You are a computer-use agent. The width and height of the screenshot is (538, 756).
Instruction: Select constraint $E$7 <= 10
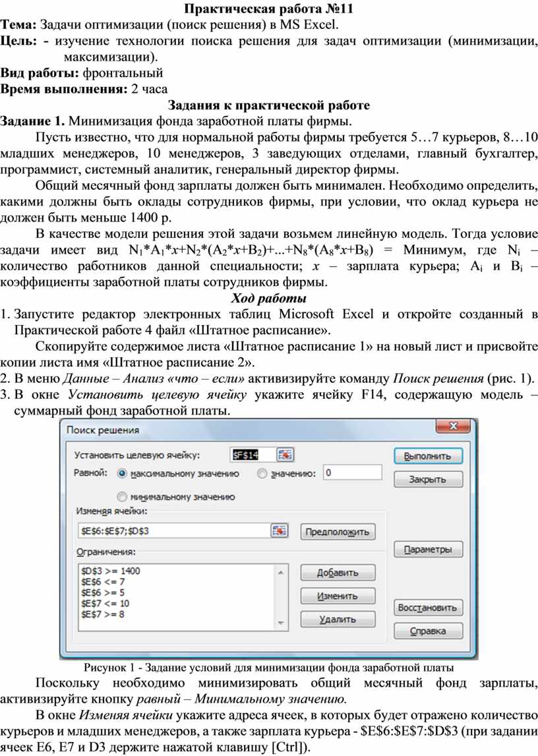pos(105,603)
